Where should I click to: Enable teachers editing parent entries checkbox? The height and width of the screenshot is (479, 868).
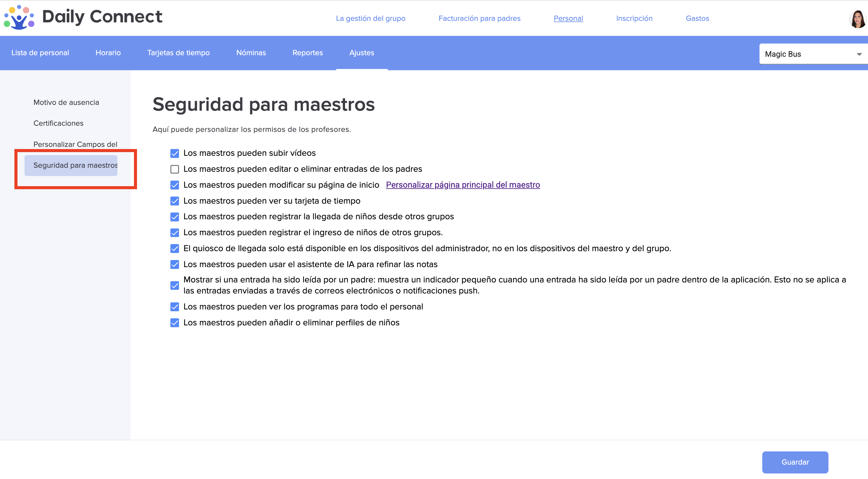(x=174, y=169)
